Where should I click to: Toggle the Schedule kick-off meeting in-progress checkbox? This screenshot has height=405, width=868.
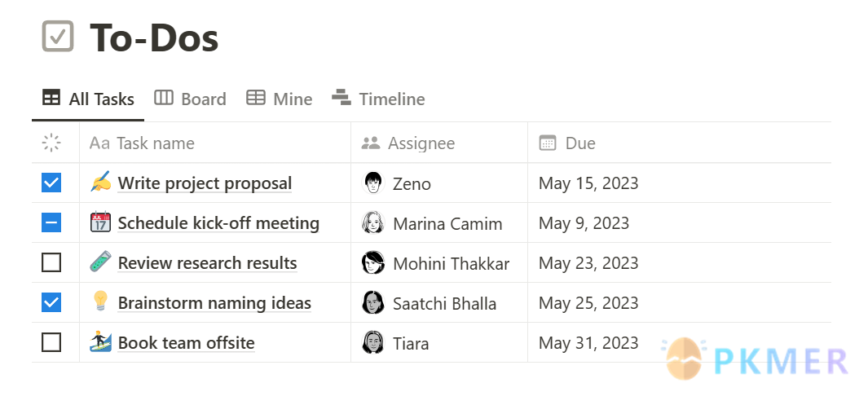51,222
